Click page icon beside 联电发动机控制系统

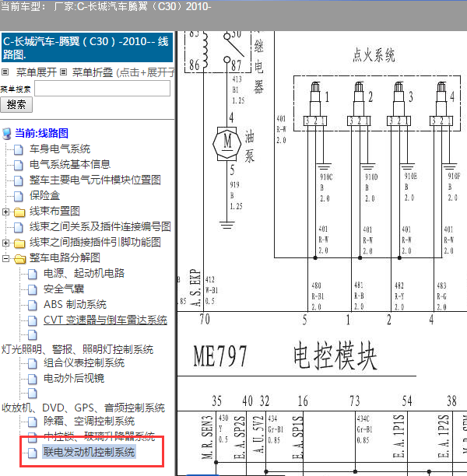pos(33,453)
